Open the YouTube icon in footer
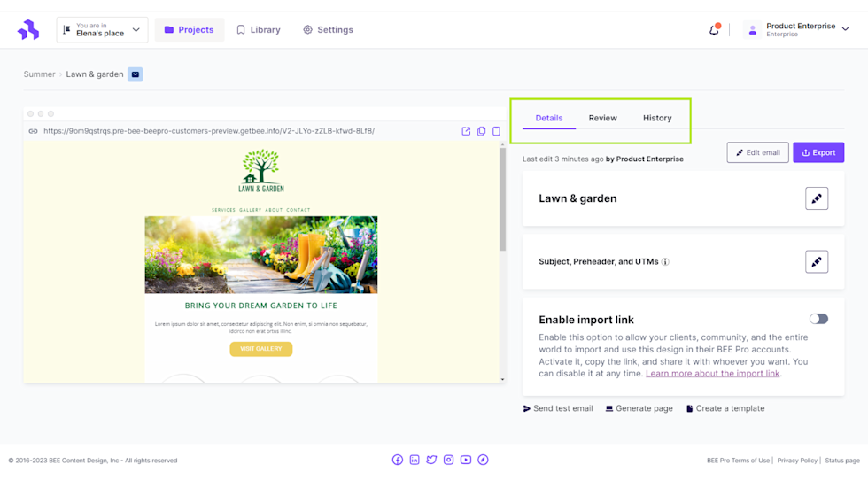Viewport: 868px width, 488px height. click(x=466, y=460)
